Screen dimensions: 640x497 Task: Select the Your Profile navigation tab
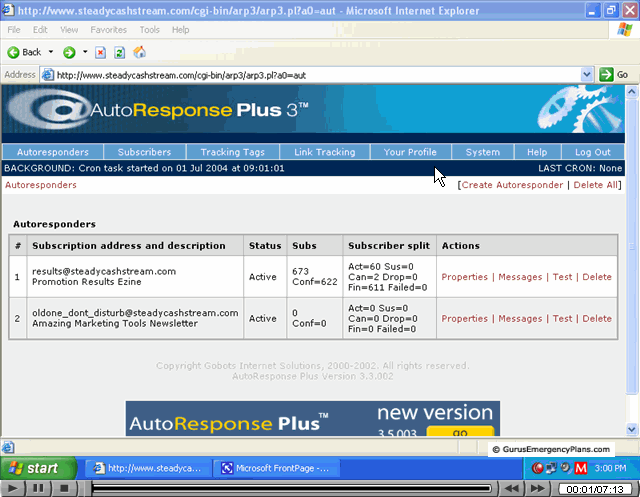point(410,152)
